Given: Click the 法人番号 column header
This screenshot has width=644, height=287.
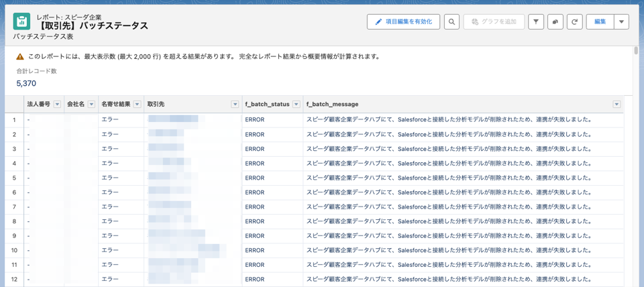Looking at the screenshot, I should click(44, 105).
